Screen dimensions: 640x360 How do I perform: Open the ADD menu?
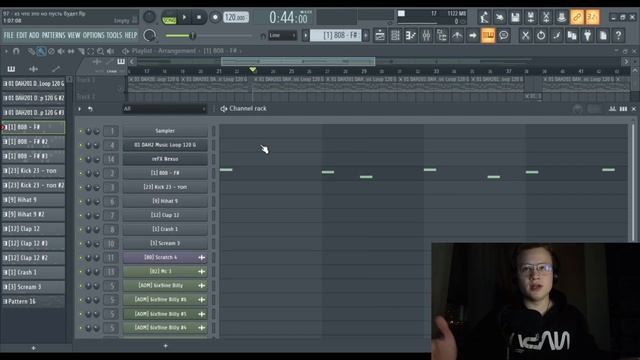(x=34, y=36)
